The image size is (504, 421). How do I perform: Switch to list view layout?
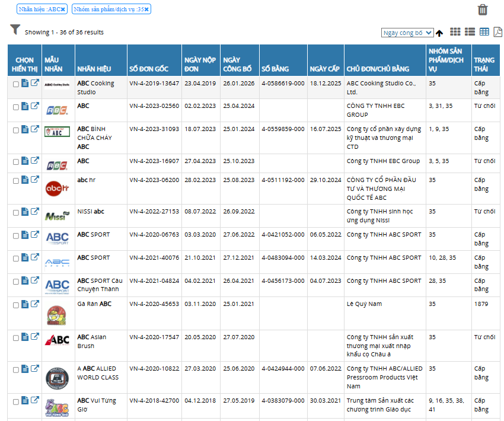point(470,32)
